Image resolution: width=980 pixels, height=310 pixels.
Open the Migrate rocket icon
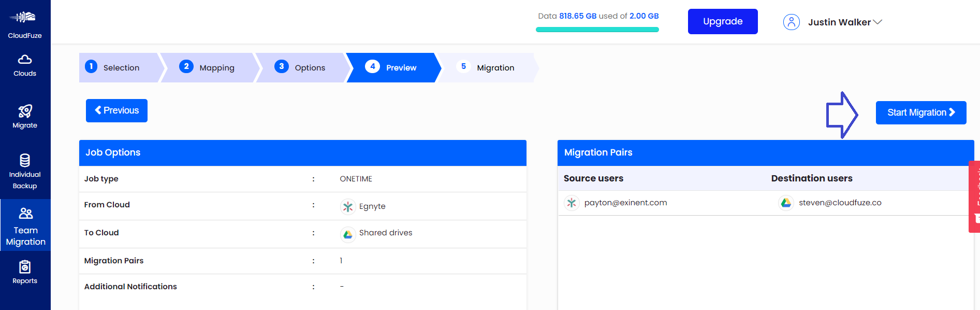coord(25,111)
